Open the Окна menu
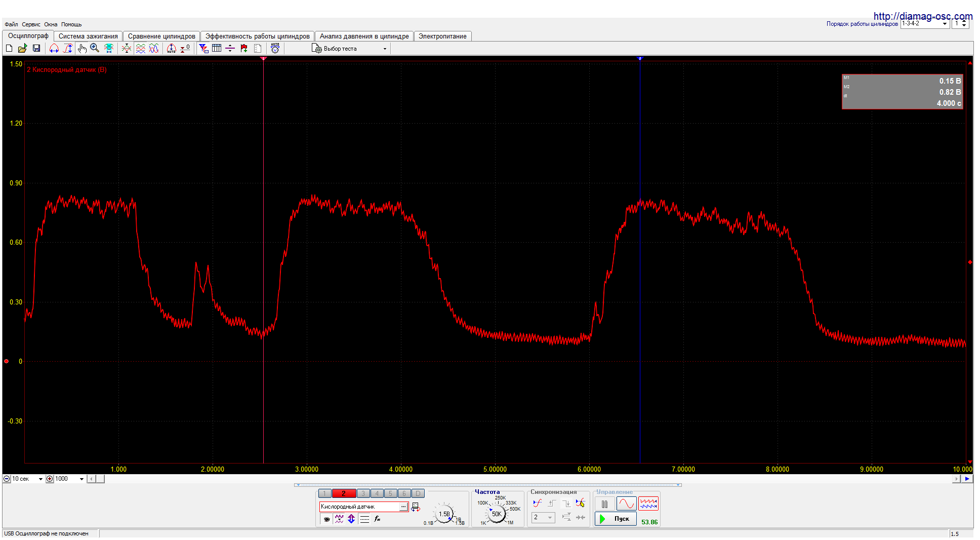 point(51,24)
